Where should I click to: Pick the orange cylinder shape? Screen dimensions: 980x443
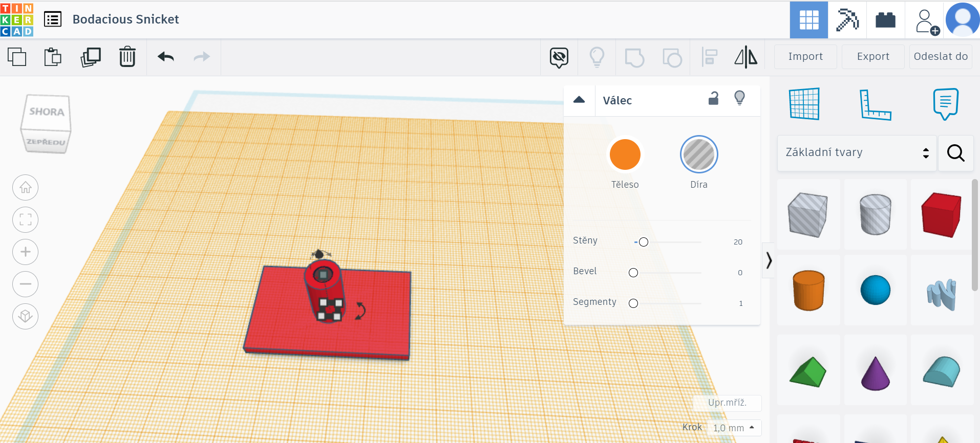(x=808, y=290)
